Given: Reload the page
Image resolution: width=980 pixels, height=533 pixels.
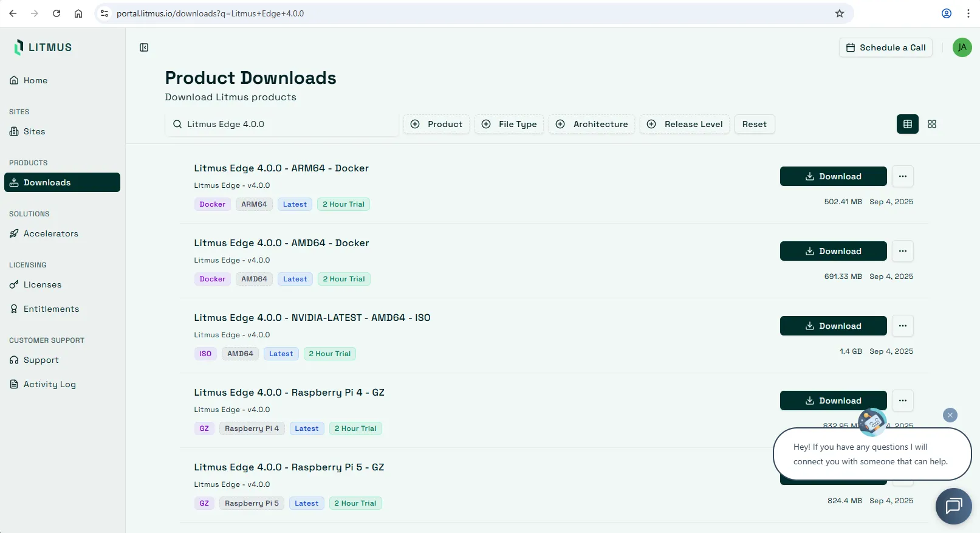Looking at the screenshot, I should click(x=57, y=13).
